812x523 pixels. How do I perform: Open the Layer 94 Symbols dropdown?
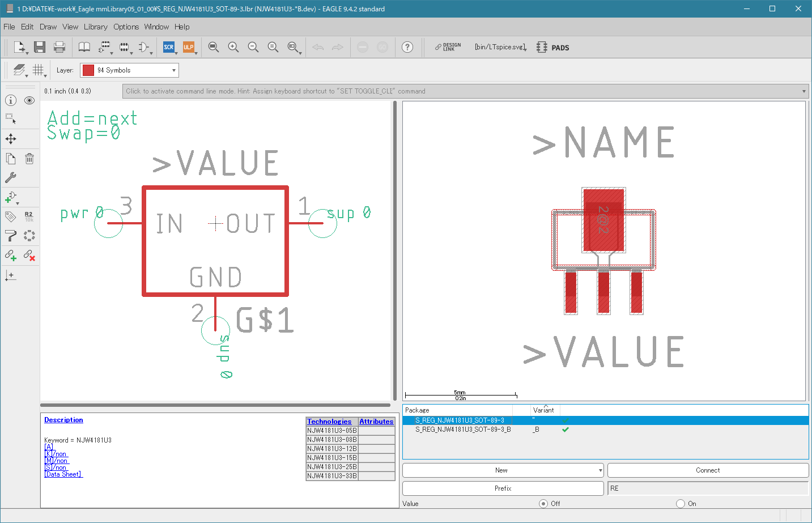tap(129, 70)
